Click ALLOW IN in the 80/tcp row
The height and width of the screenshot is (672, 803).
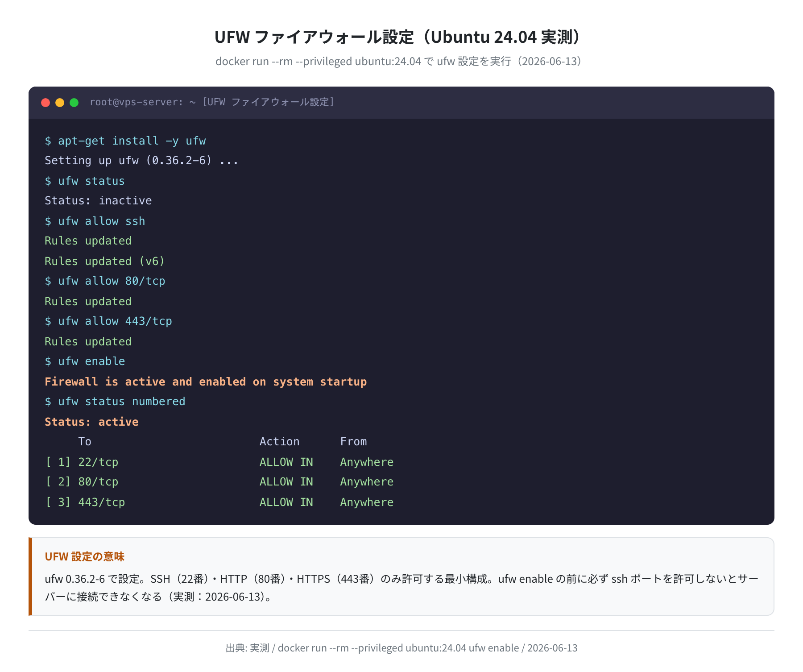click(x=286, y=482)
